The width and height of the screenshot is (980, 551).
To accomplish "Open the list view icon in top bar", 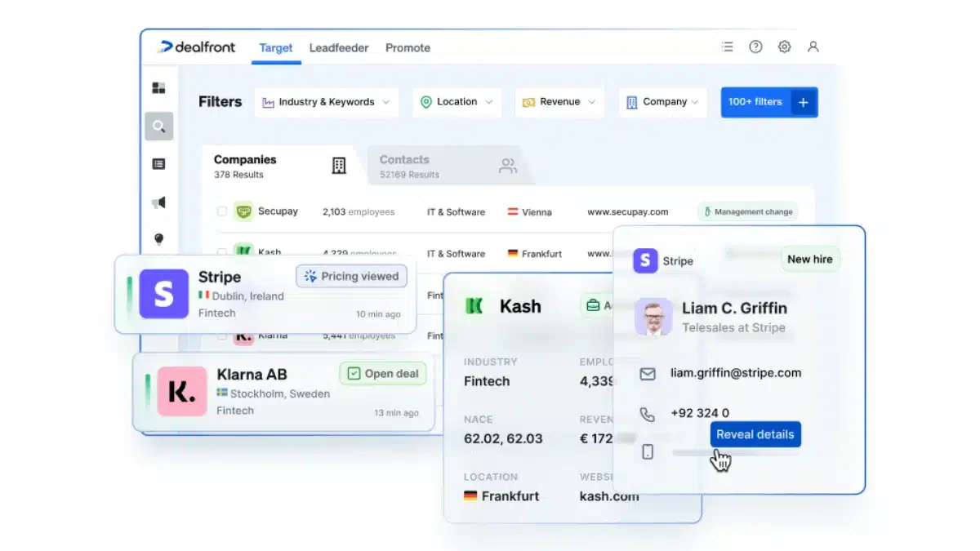I will tap(727, 47).
